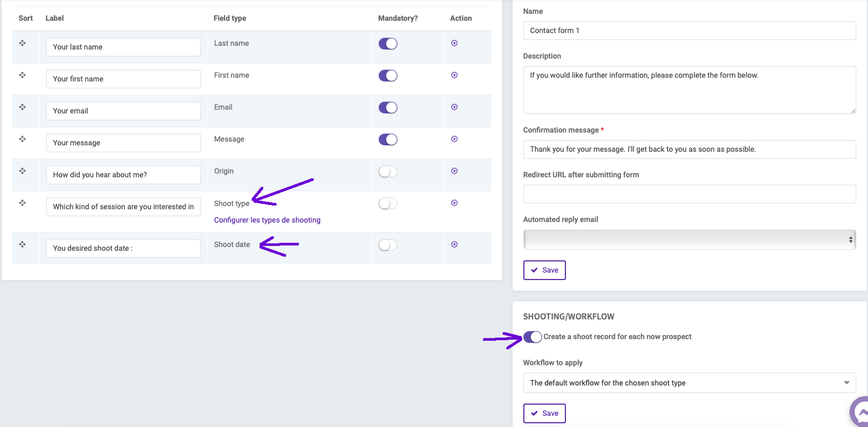The image size is (868, 427).
Task: Make the Shoot type field mandatory
Action: click(x=388, y=203)
